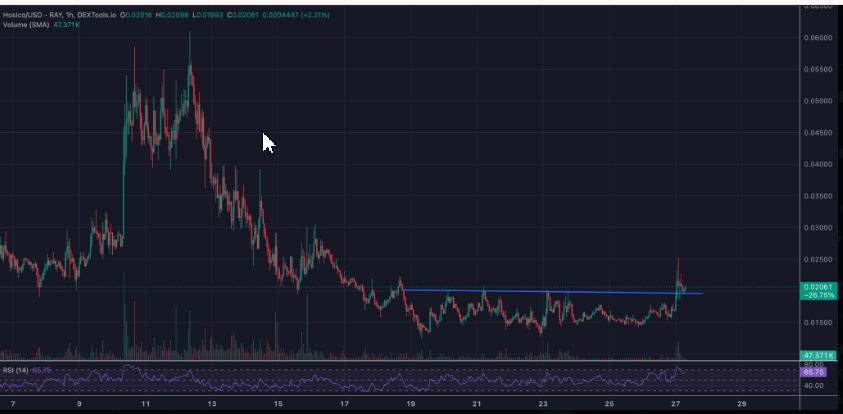Screen dimensions: 843x414
Task: Click date label 17 on time axis
Action: coord(344,404)
